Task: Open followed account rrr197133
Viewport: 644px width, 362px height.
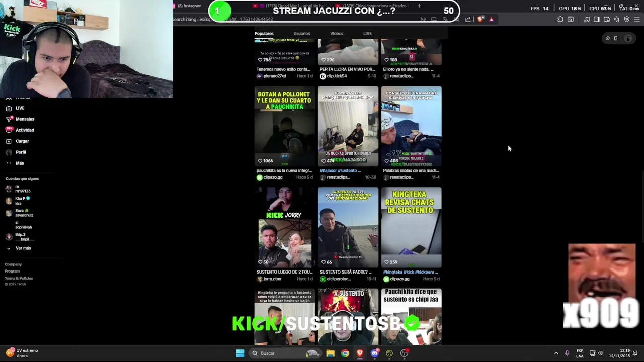Action: [19, 189]
